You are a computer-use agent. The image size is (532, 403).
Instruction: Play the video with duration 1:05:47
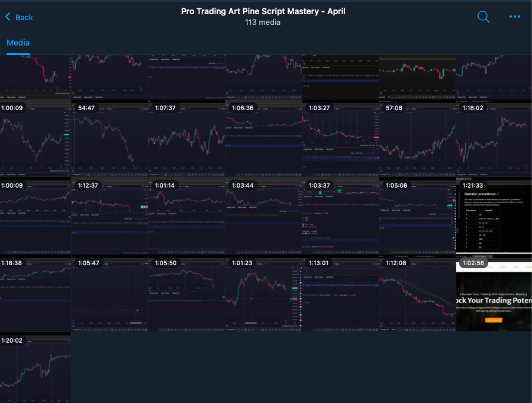(109, 294)
